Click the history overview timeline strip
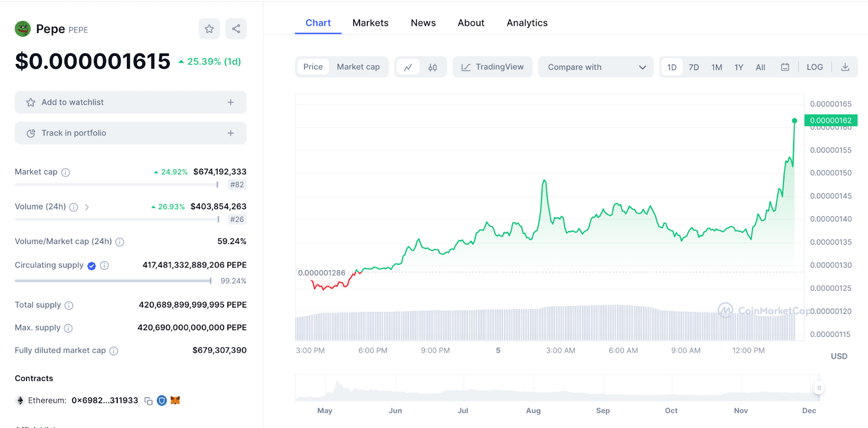This screenshot has height=428, width=868. coord(557,388)
